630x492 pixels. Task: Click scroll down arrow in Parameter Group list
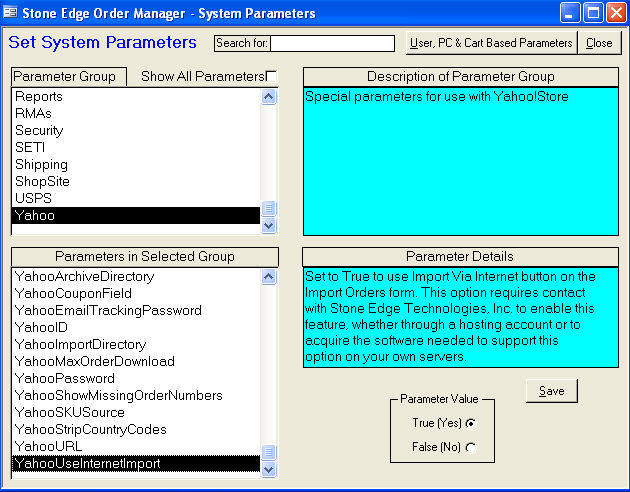(269, 226)
